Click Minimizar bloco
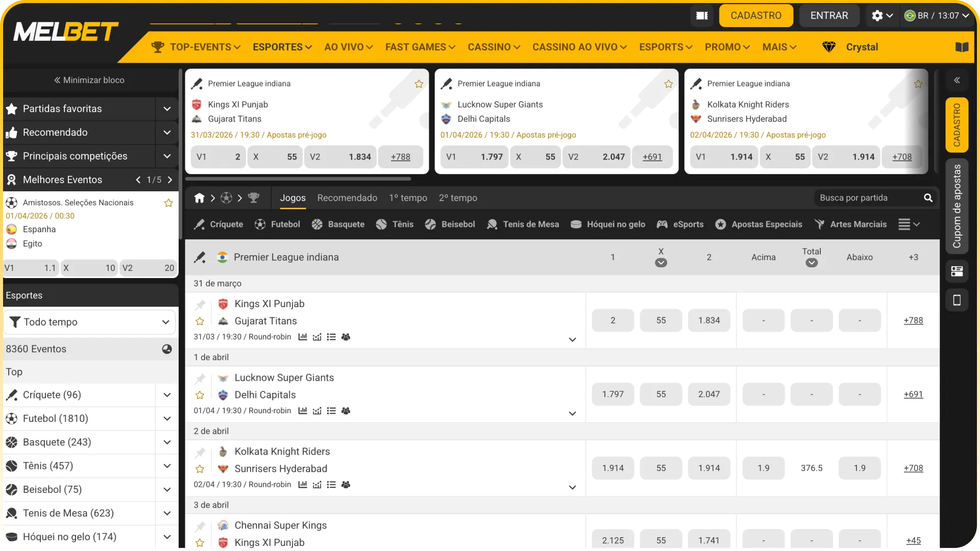 [x=89, y=80]
